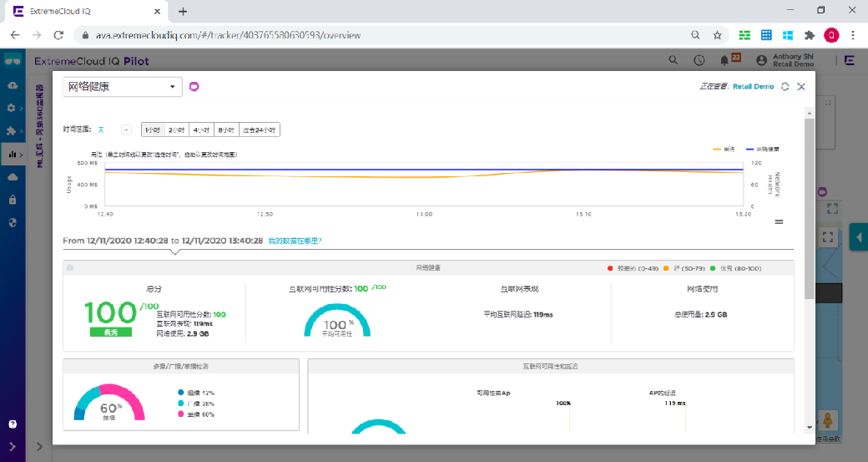Screen dimensions: 868x462
Task: Open the browser extensions puzzle icon
Action: pos(810,35)
